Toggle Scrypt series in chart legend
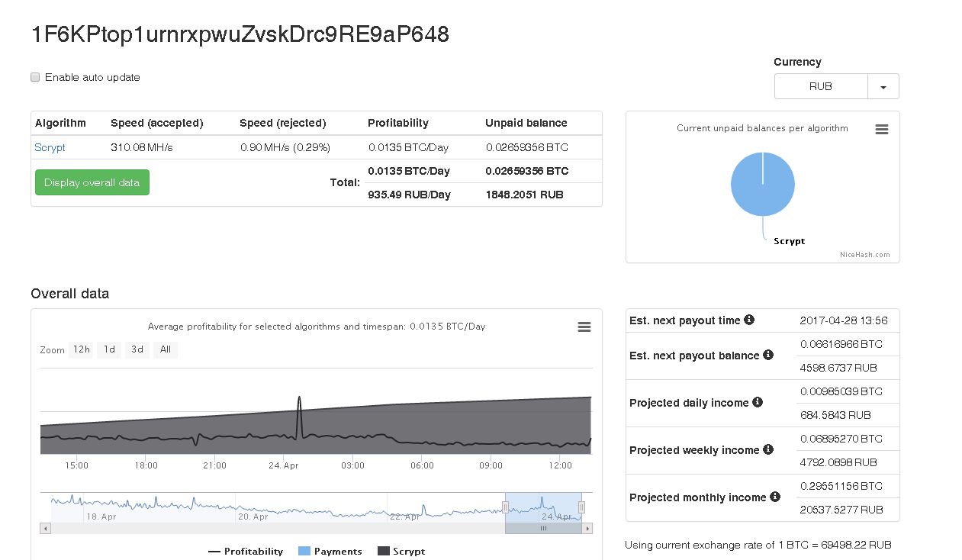The width and height of the screenshot is (962, 560). (401, 551)
